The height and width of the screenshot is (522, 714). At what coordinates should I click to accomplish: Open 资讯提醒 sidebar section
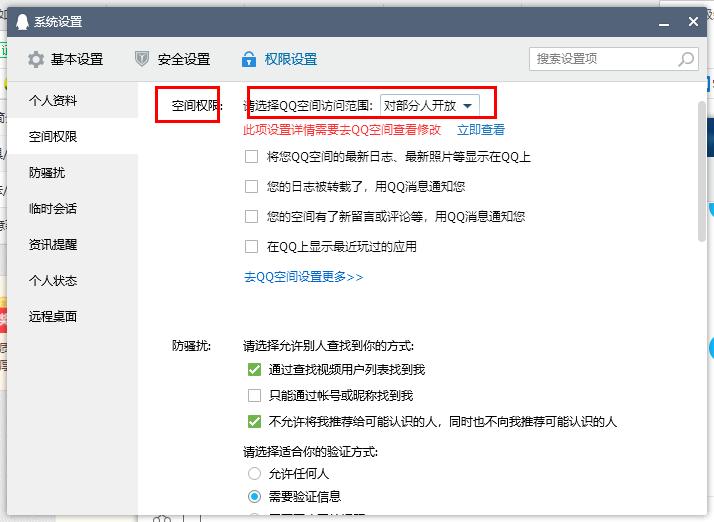point(72,244)
